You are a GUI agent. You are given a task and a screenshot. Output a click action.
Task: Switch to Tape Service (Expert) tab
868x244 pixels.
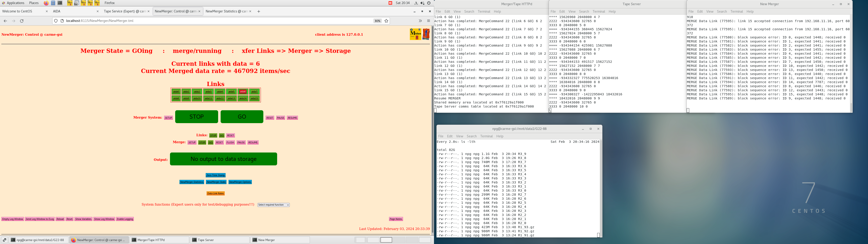(x=126, y=12)
